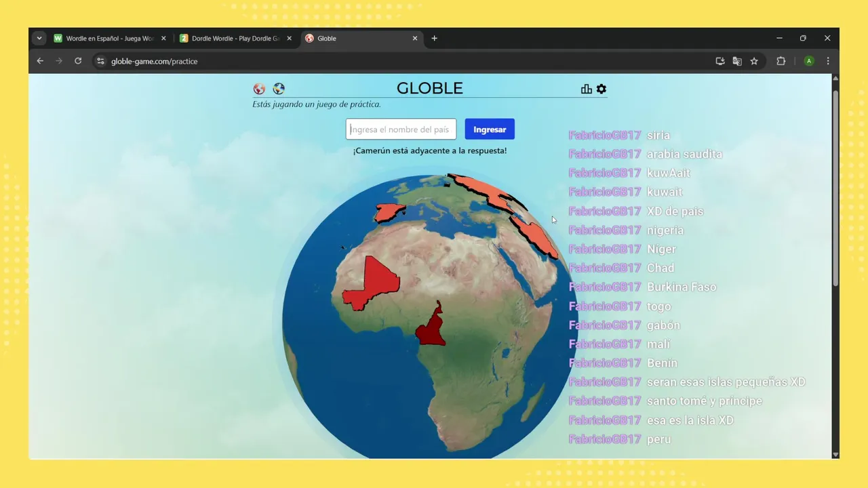The width and height of the screenshot is (868, 488).
Task: Open the browser extensions puzzle icon
Action: 781,61
